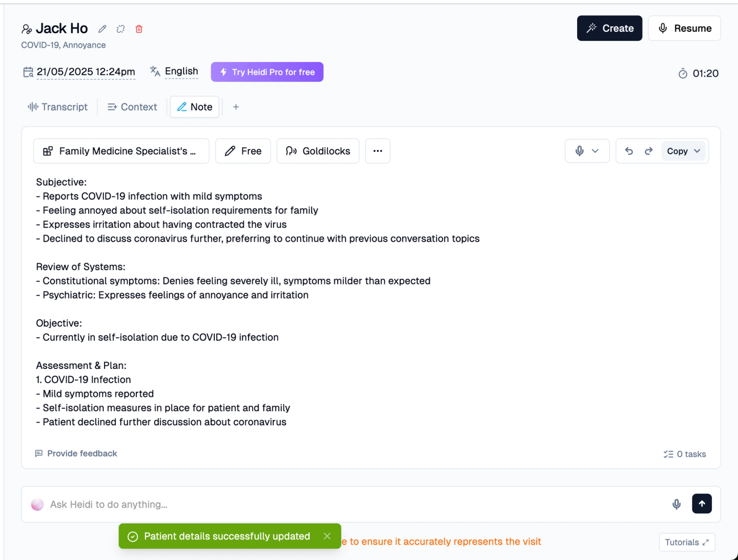The width and height of the screenshot is (738, 560).
Task: Switch to the Transcript tab
Action: pyautogui.click(x=57, y=107)
